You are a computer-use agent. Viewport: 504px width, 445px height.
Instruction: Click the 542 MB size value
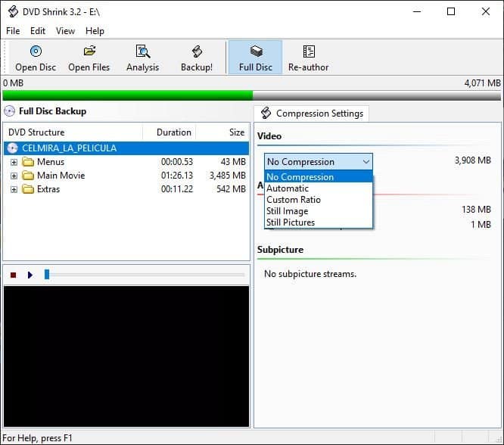tap(231, 189)
